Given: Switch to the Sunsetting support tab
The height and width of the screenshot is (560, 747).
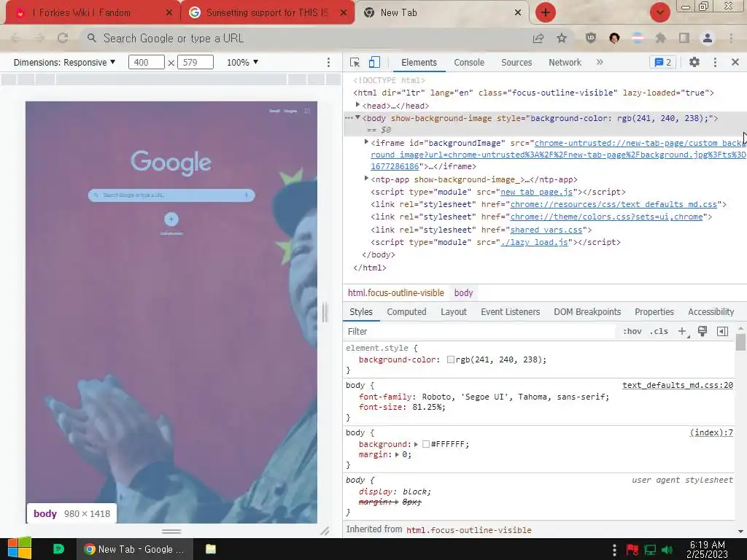Looking at the screenshot, I should coord(267,12).
